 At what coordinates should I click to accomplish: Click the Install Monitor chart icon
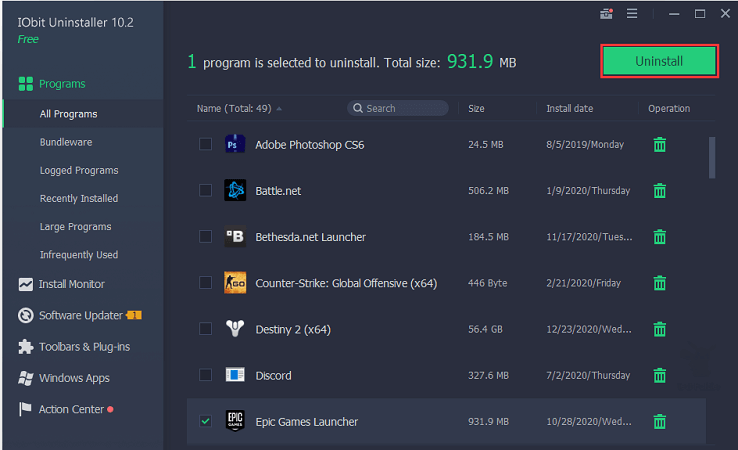pos(25,284)
